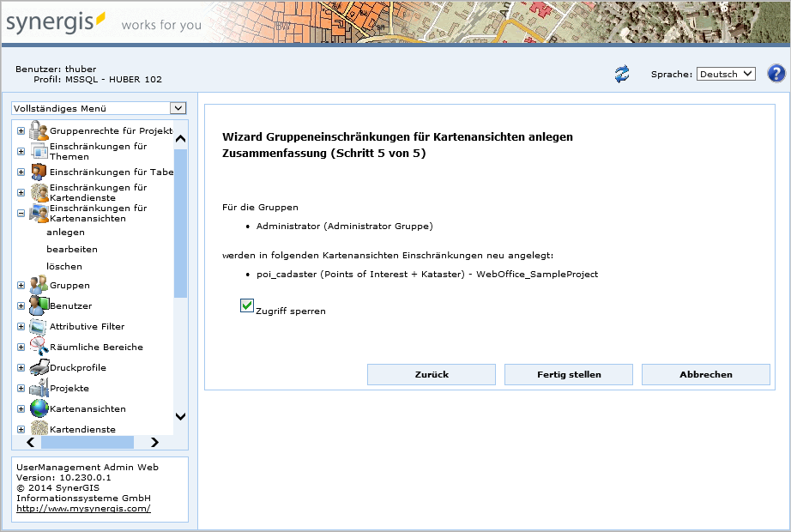Image resolution: width=791 pixels, height=532 pixels.
Task: Click the Räumliche Bereiche icon
Action: [x=39, y=347]
